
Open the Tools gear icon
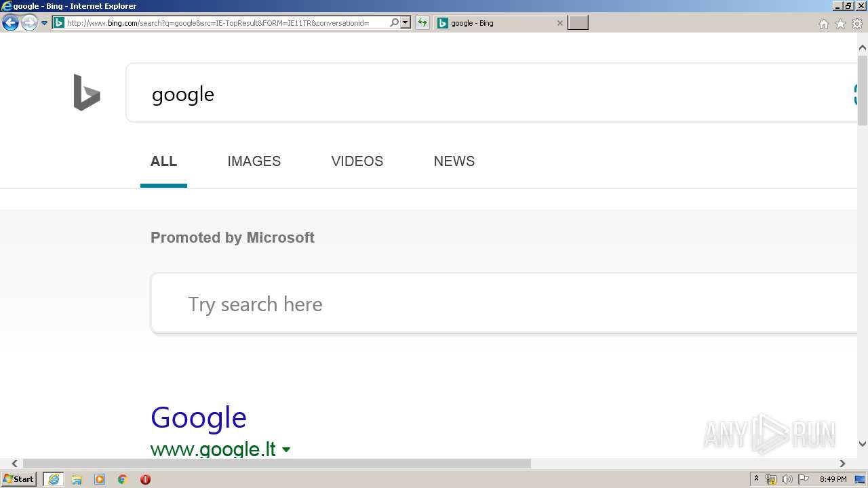(x=857, y=24)
